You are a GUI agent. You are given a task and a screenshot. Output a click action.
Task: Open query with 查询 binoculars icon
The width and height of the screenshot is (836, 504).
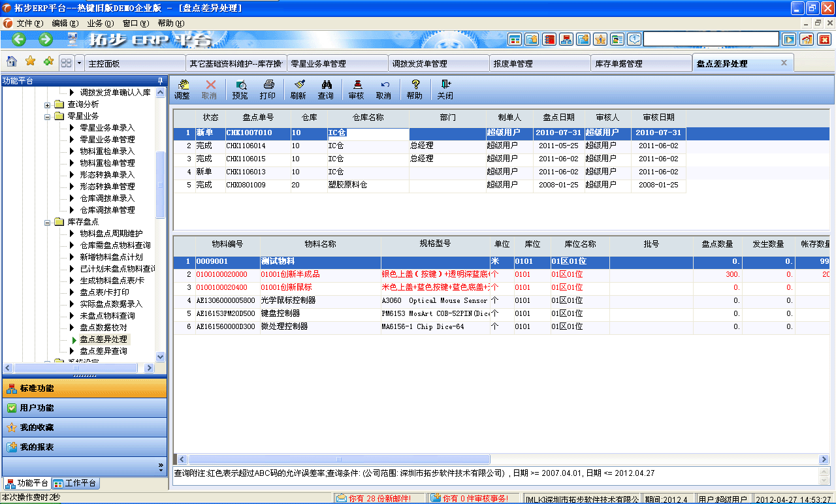tap(327, 89)
